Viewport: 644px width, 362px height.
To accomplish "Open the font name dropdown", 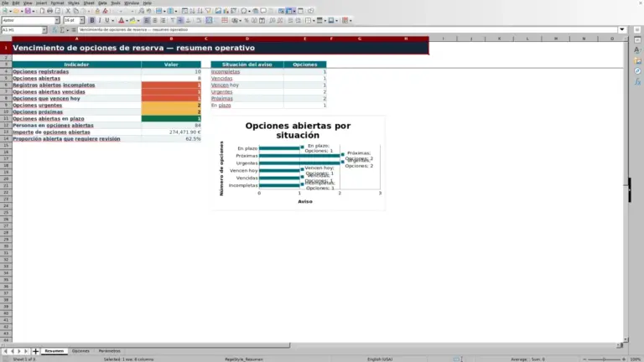I will click(57, 20).
